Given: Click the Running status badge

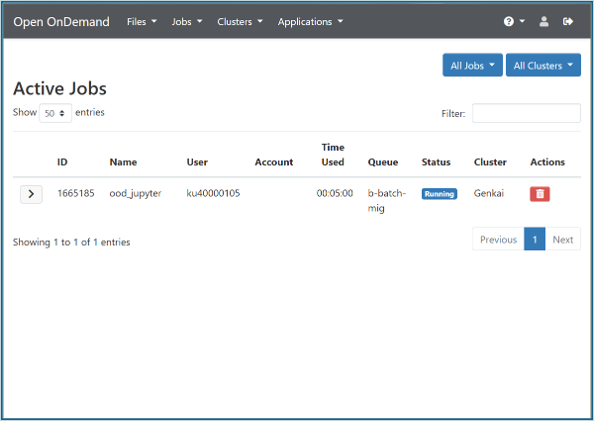Looking at the screenshot, I should [439, 194].
